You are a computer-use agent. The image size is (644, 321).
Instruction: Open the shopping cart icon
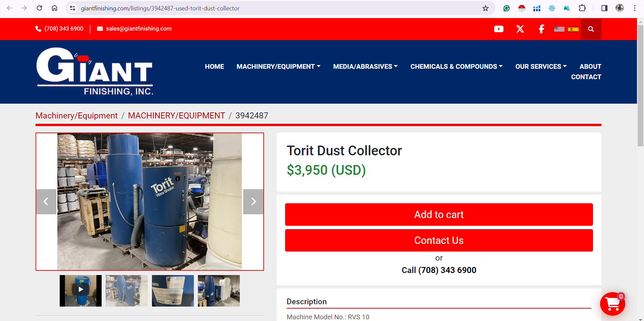[x=612, y=304]
